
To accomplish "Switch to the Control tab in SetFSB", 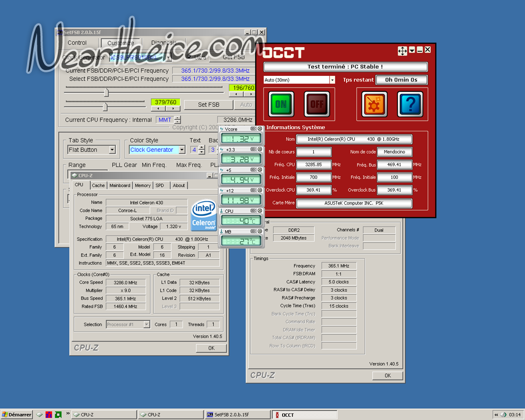I will tap(77, 43).
